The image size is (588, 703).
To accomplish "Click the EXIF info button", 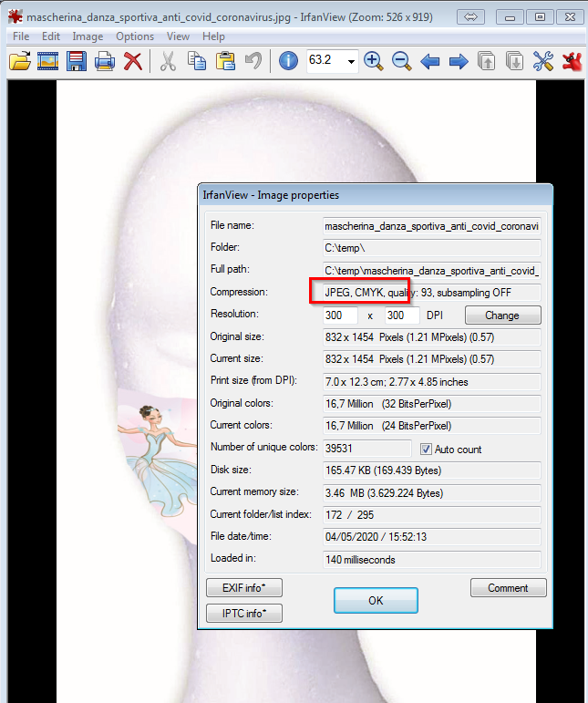I will pos(244,587).
